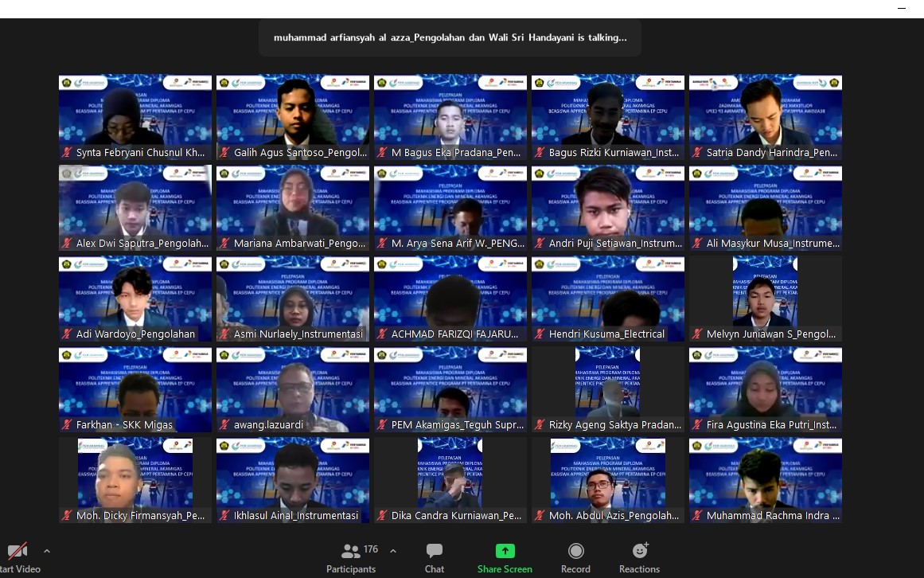
Task: Select awang.lazuardi's video tile
Action: pos(293,384)
